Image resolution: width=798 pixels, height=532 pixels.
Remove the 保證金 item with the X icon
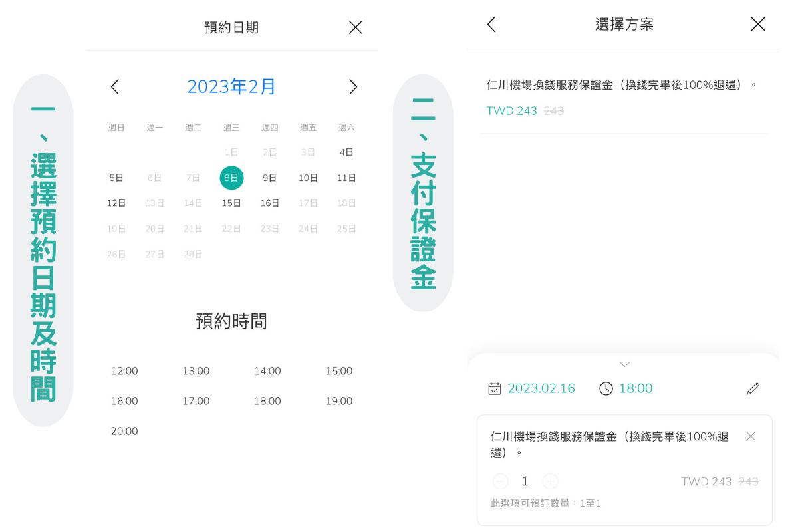click(x=750, y=436)
